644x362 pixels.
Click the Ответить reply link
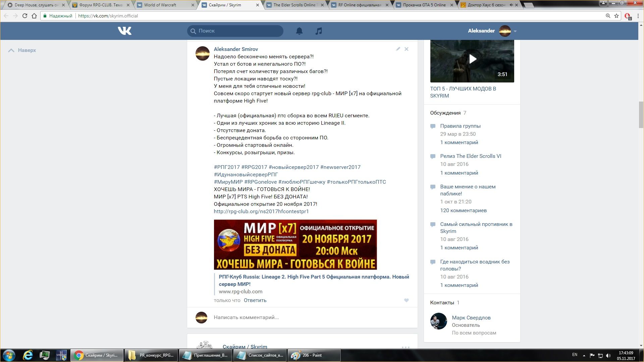pos(255,300)
